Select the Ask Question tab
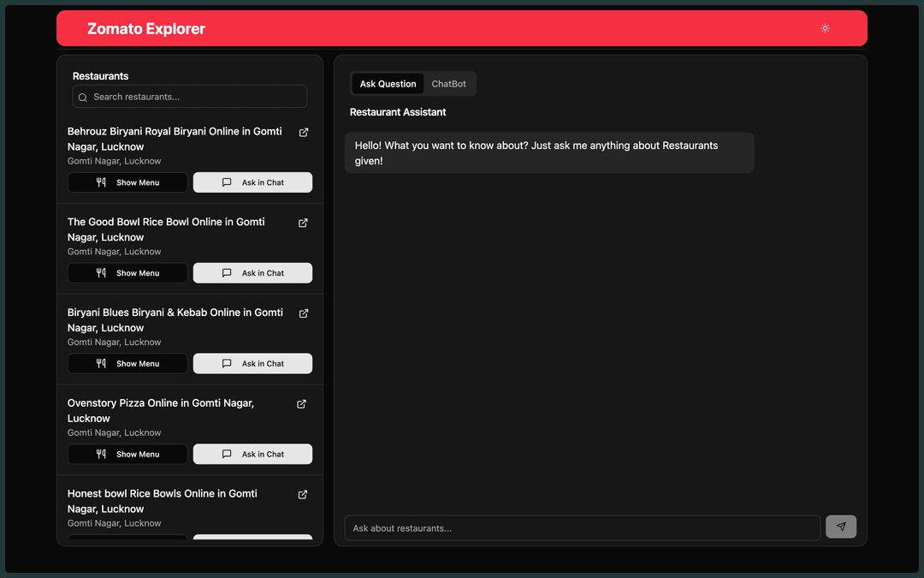The height and width of the screenshot is (578, 924). point(388,84)
